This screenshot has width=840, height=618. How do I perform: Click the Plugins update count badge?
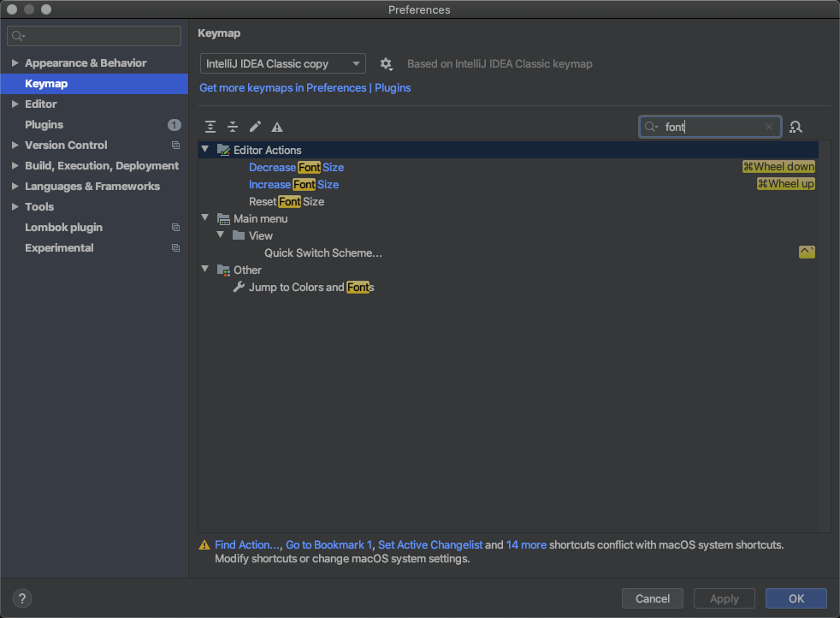click(175, 125)
